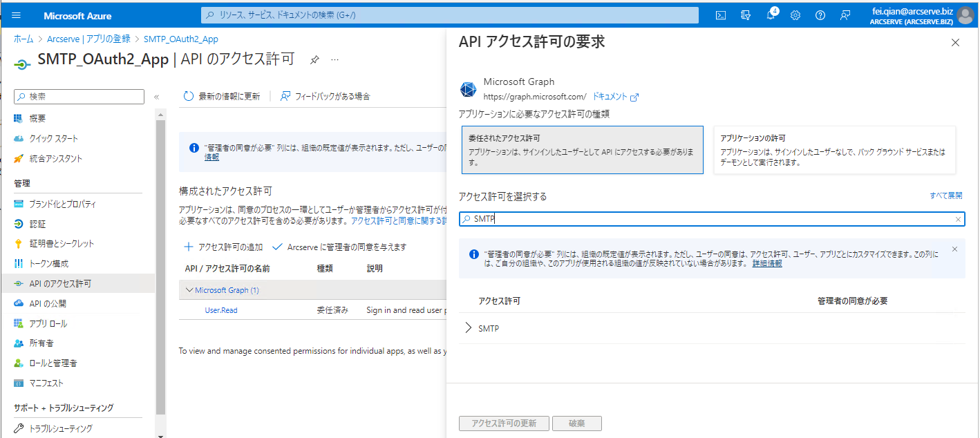Click the top bar feedback icon
980x438 pixels.
[845, 15]
